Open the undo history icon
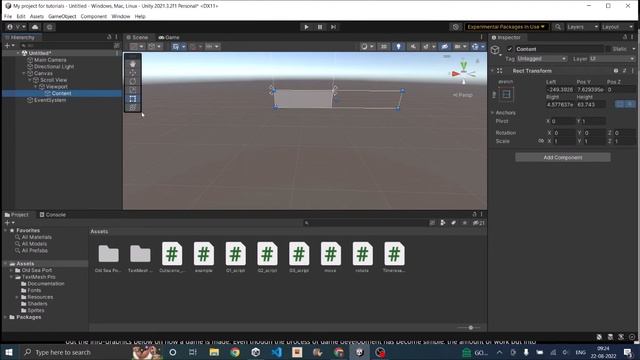The image size is (640, 360). tap(456, 27)
